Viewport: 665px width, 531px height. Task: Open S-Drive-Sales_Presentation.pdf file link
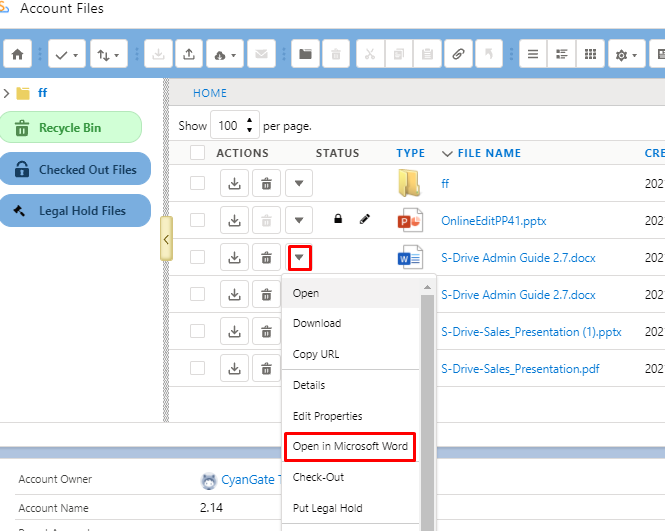[x=520, y=368]
